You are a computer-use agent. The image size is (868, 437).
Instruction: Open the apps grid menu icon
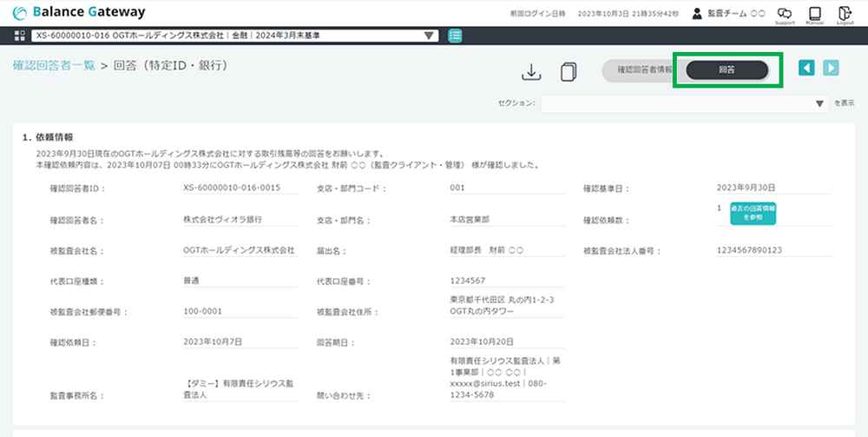(20, 36)
